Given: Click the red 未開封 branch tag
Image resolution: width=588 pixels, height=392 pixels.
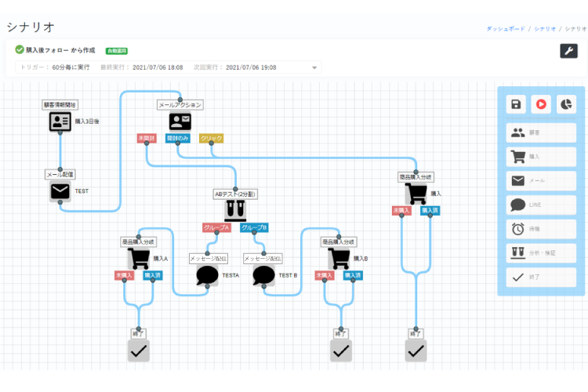Looking at the screenshot, I should pyautogui.click(x=146, y=138).
